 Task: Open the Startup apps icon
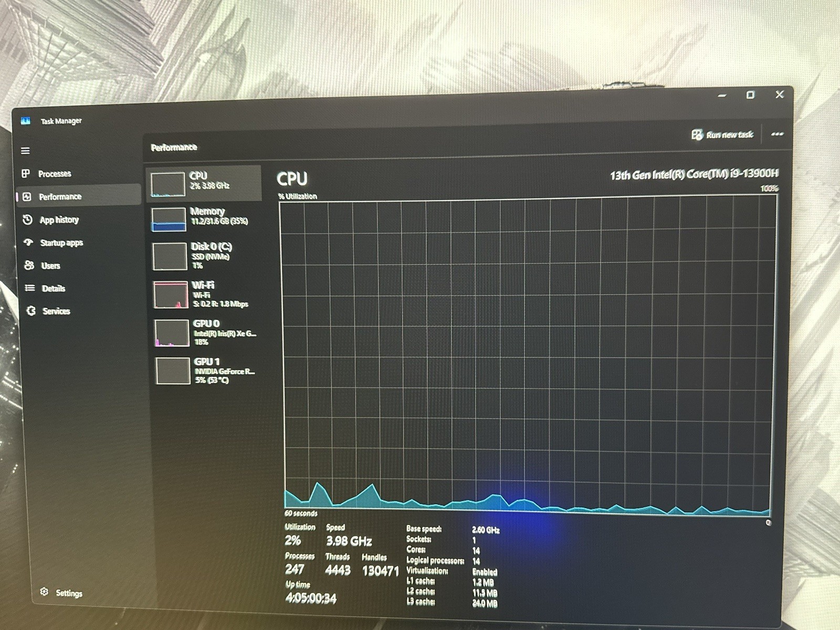click(x=29, y=242)
